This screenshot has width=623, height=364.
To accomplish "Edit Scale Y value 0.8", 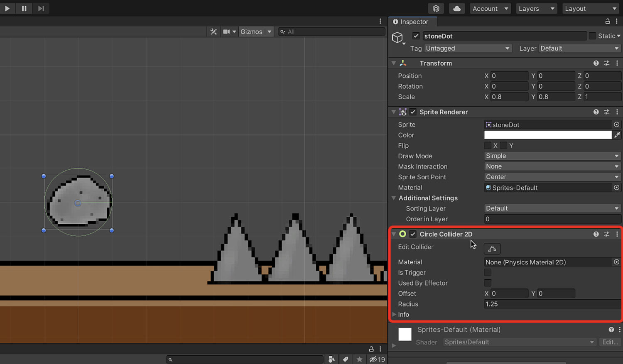I will click(556, 97).
